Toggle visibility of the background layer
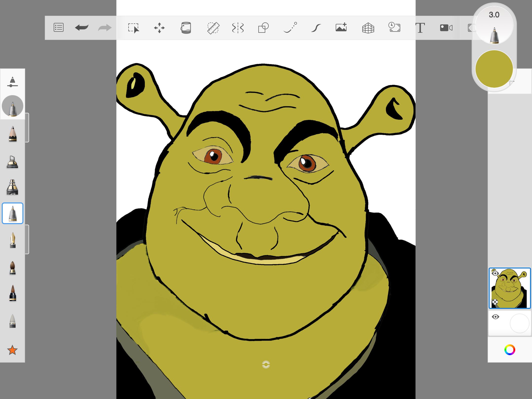 (495, 317)
